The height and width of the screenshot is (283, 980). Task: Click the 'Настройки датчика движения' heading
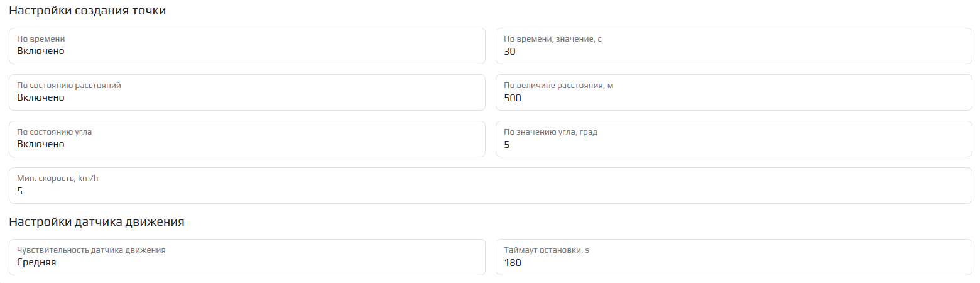click(96, 222)
